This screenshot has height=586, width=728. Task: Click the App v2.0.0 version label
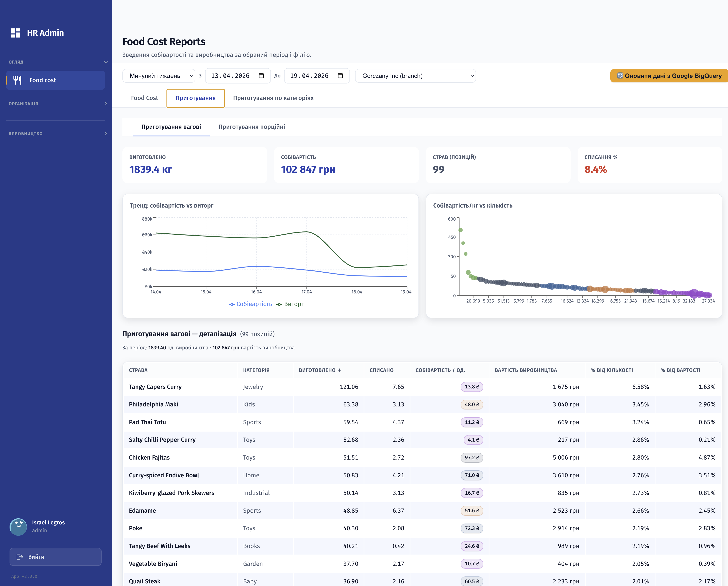[24, 576]
